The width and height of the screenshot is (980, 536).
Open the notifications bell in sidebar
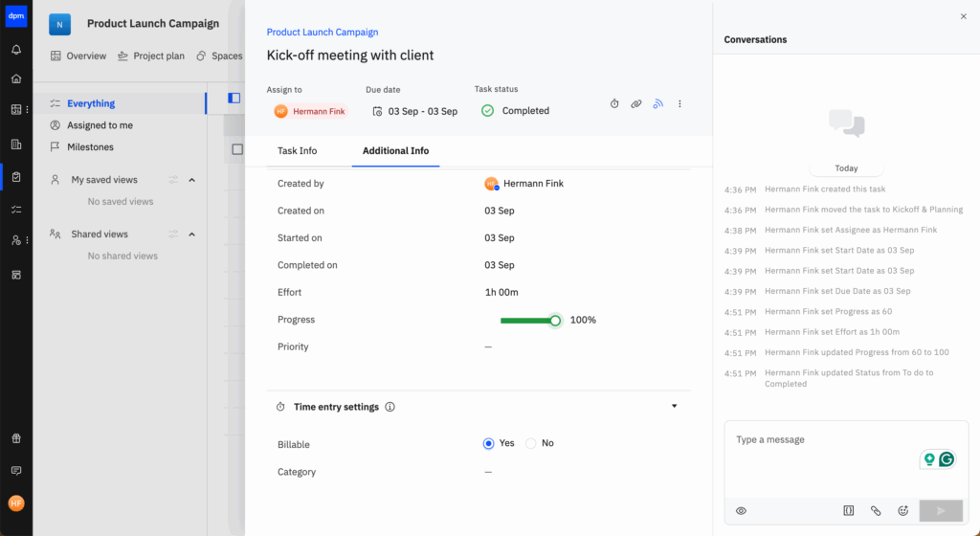pyautogui.click(x=16, y=50)
